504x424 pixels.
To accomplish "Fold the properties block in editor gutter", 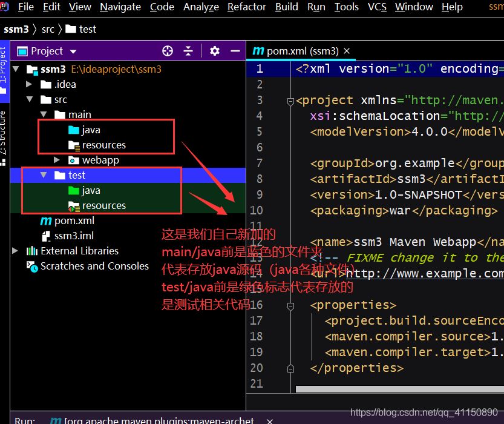I will 291,305.
